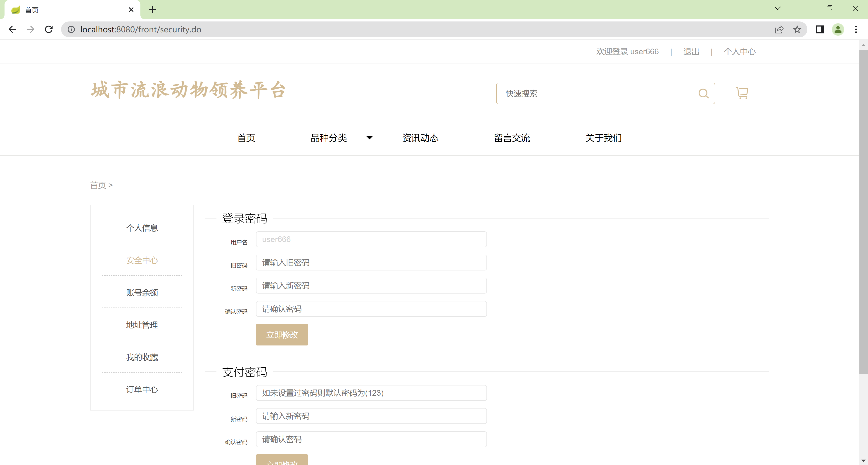The width and height of the screenshot is (868, 465).
Task: Click the page vertical scrollbar thumb
Action: coord(863,212)
